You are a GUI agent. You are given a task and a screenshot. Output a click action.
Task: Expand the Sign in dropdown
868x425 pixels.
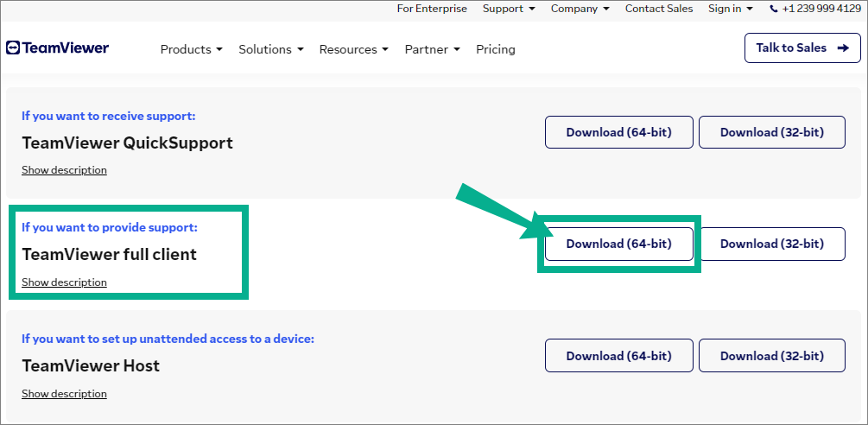tap(731, 9)
